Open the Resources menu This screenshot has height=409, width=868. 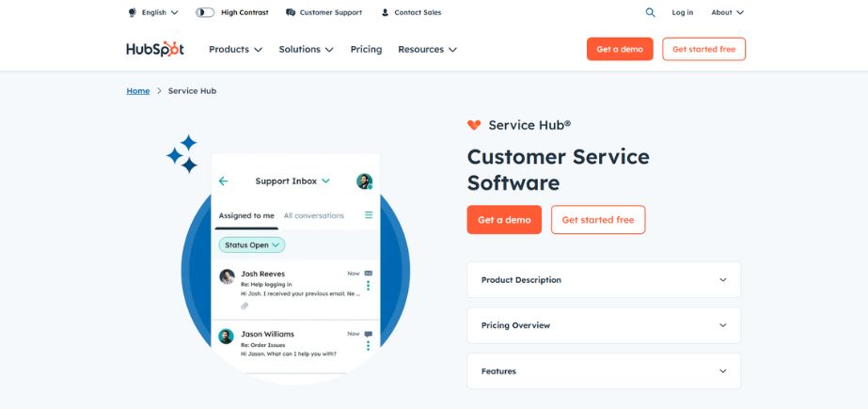427,49
